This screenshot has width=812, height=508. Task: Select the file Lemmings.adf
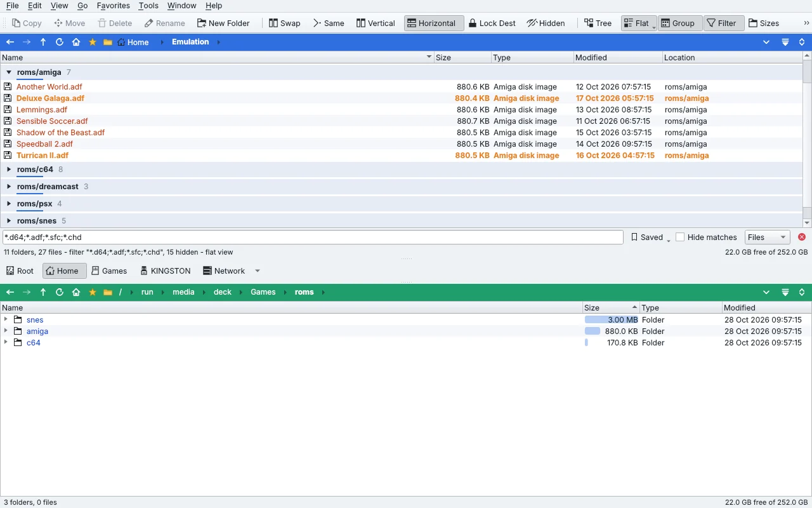pos(42,110)
